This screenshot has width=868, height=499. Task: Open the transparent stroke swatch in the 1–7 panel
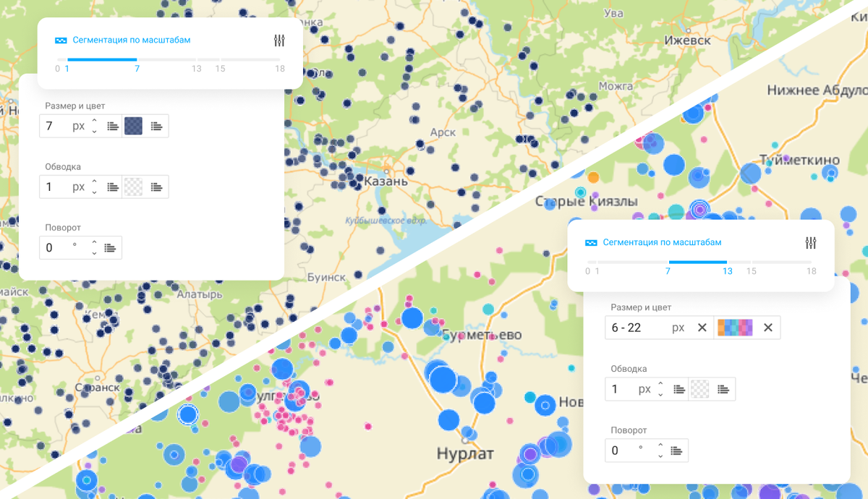click(x=133, y=187)
